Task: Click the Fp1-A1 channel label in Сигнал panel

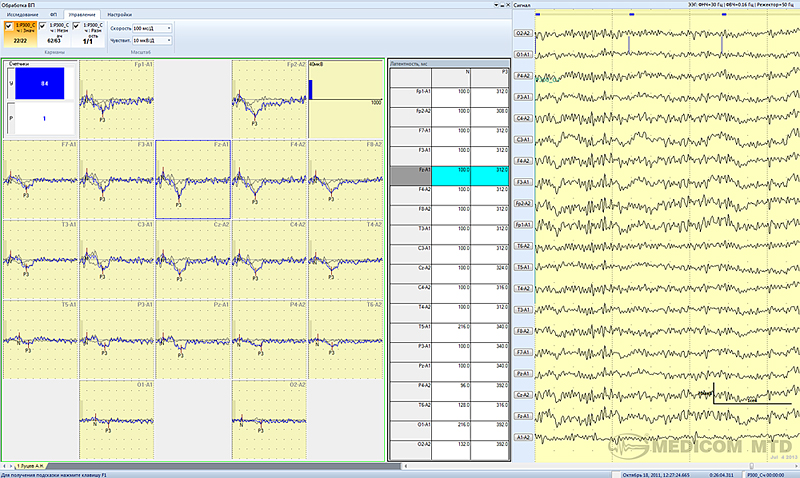Action: [523, 224]
